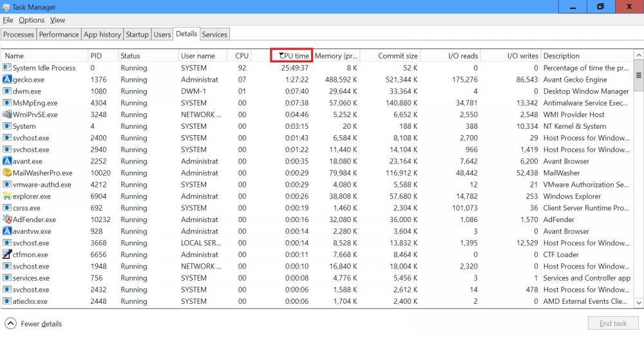
Task: Click the WmiPrvSE.exe process icon
Action: (7, 114)
